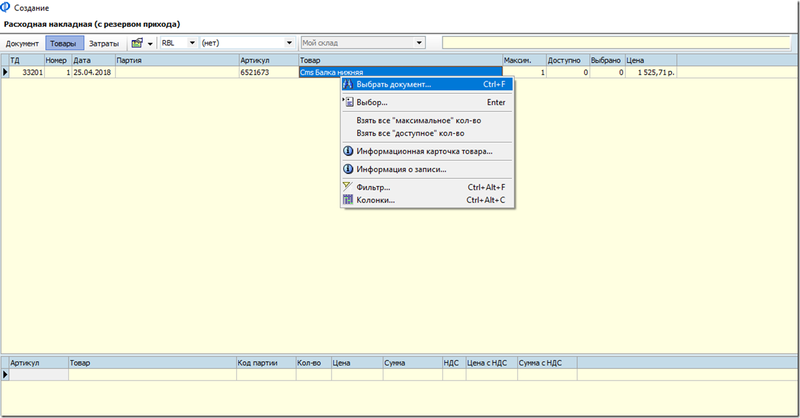Select the Товары tab

(x=64, y=43)
